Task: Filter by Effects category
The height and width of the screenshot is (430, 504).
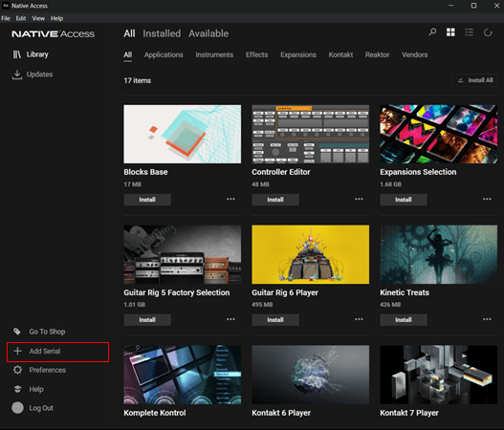Action: pyautogui.click(x=257, y=54)
